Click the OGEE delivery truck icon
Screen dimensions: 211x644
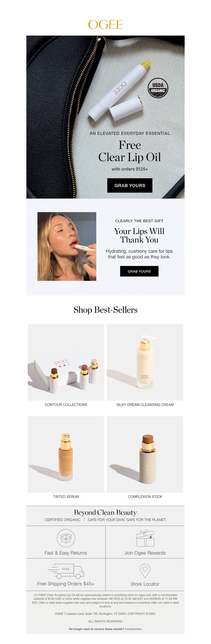[66, 571]
